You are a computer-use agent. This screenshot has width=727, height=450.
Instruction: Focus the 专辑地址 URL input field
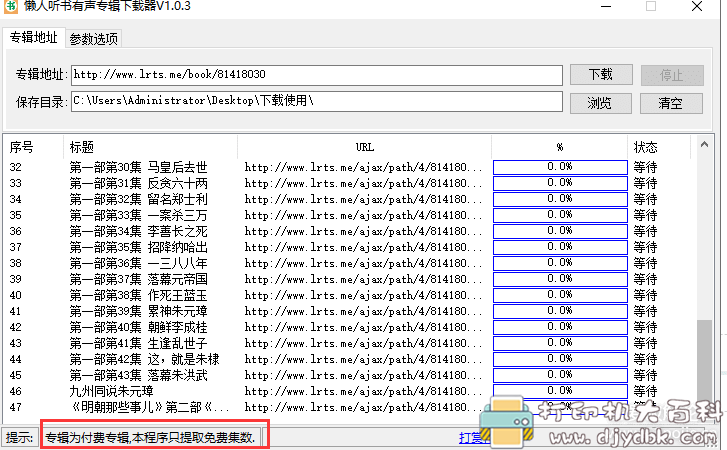tap(317, 75)
